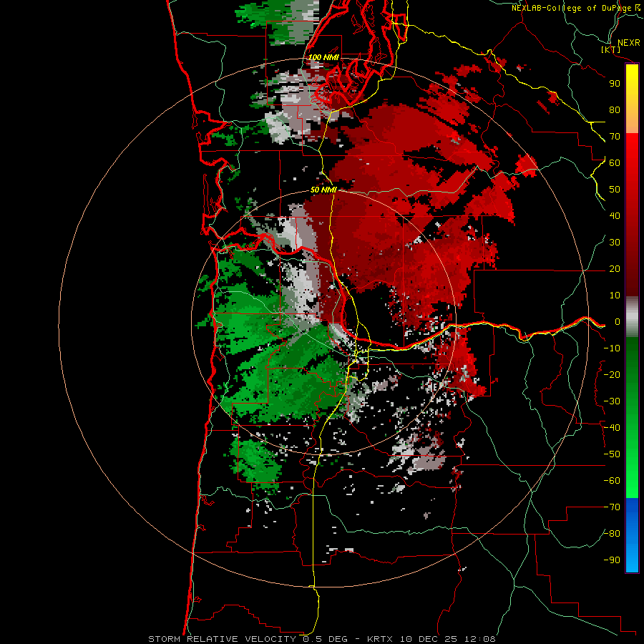The height and width of the screenshot is (644, 644).
Task: Click the positive 30 value on the velocity scale
Action: 615,243
